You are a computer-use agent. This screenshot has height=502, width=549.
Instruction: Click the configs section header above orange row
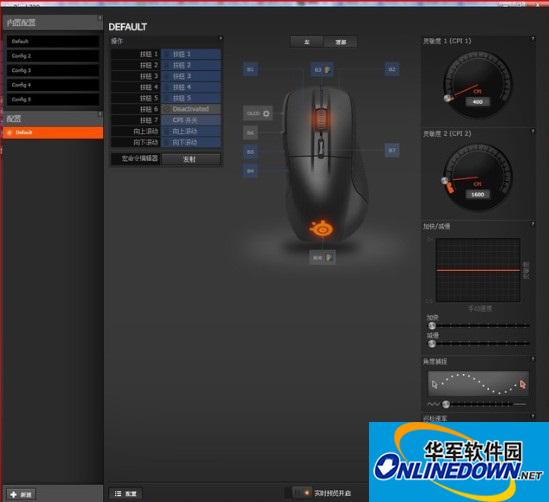[x=53, y=118]
